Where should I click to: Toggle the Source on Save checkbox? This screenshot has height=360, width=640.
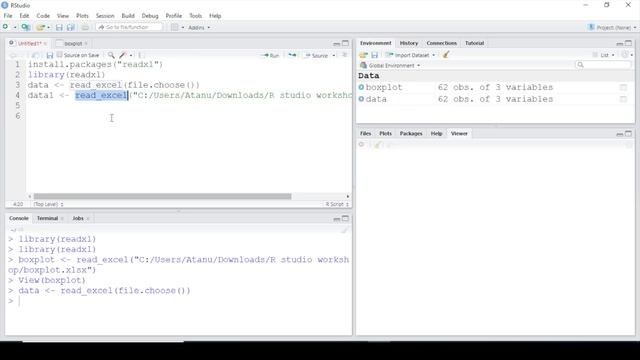click(60, 55)
